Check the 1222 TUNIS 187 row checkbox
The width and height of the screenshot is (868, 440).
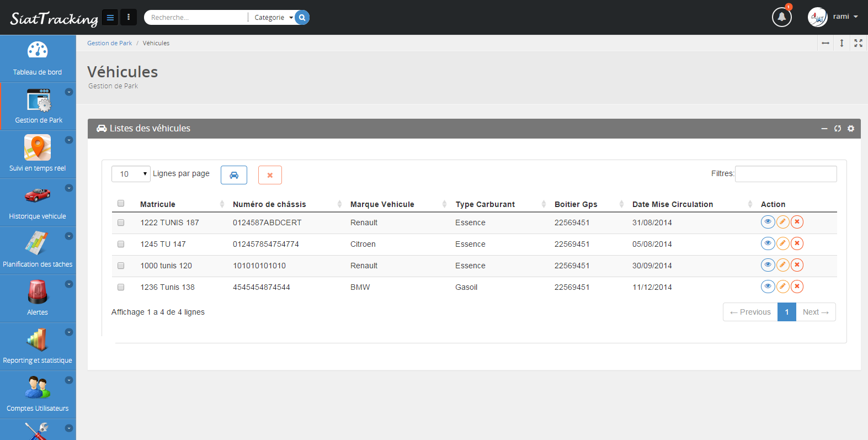point(121,222)
